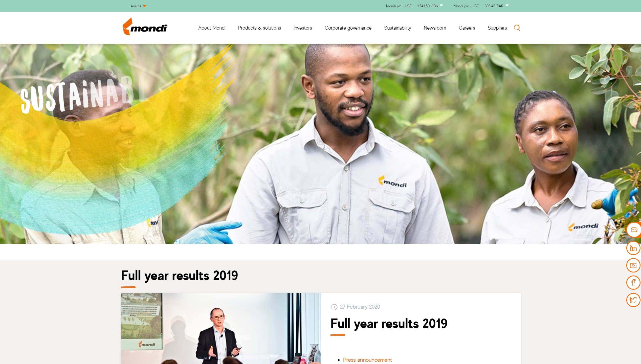
Task: Navigate to Sustainability
Action: 397,28
